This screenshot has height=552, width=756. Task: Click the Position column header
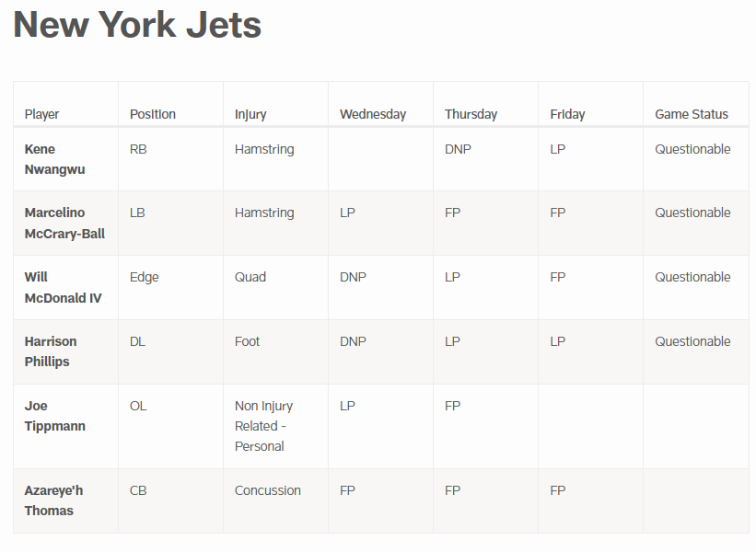pyautogui.click(x=153, y=114)
